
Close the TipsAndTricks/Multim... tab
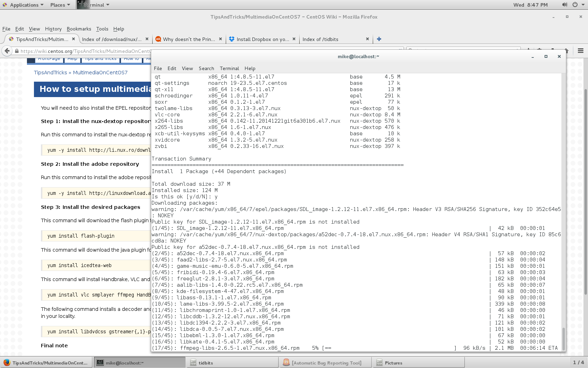(x=73, y=39)
